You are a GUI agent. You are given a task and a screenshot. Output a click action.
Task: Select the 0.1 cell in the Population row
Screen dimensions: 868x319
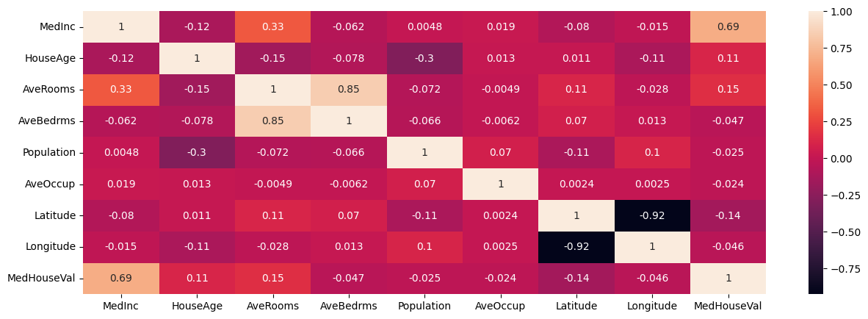(x=652, y=153)
